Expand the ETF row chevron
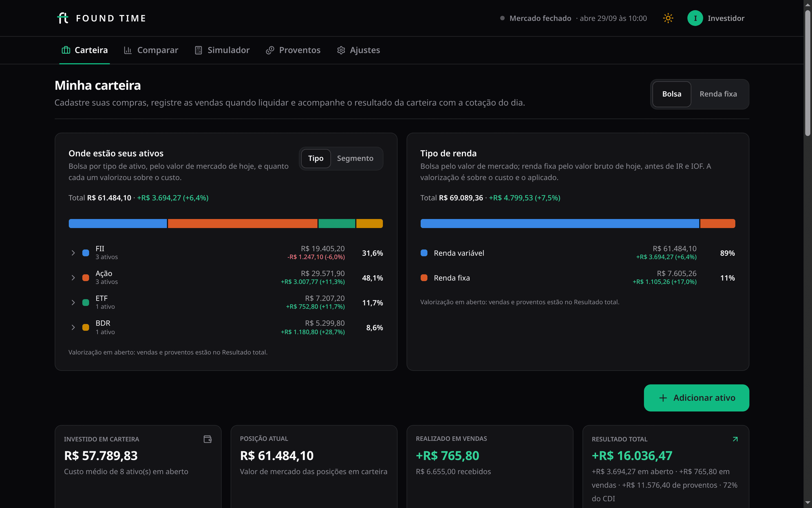This screenshot has height=508, width=812. pos(73,302)
